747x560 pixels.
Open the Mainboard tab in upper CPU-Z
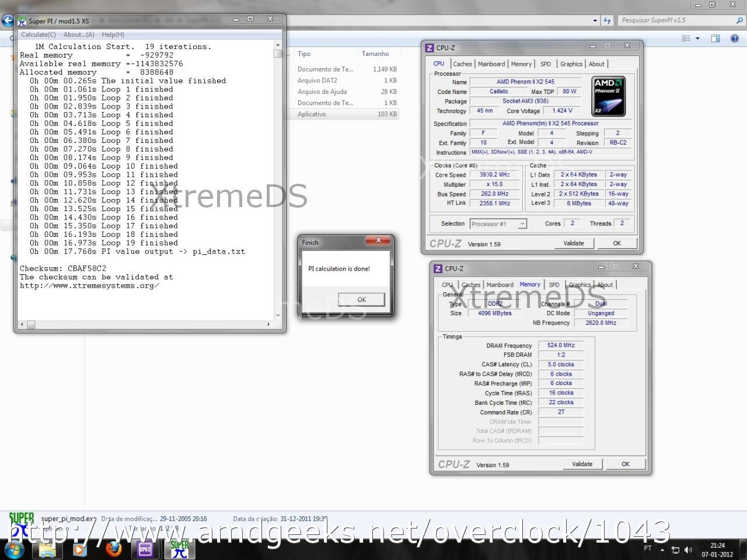(491, 64)
